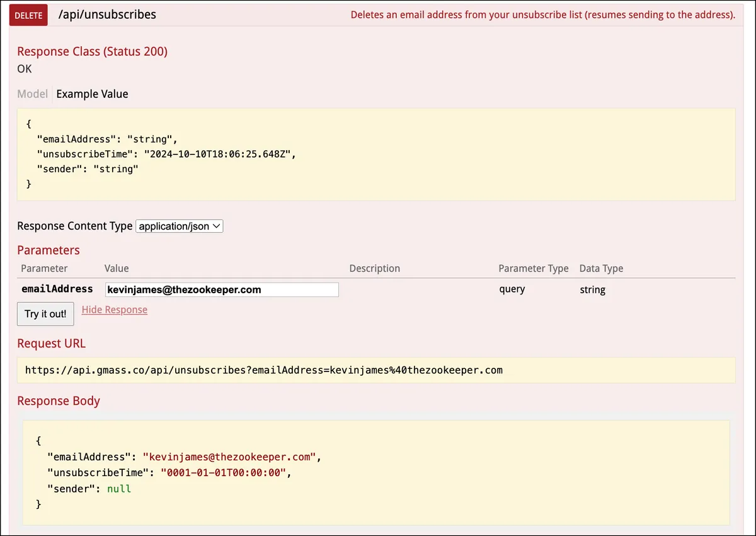
Task: Collapse the /api/unsubscribes endpoint path
Action: [x=107, y=14]
